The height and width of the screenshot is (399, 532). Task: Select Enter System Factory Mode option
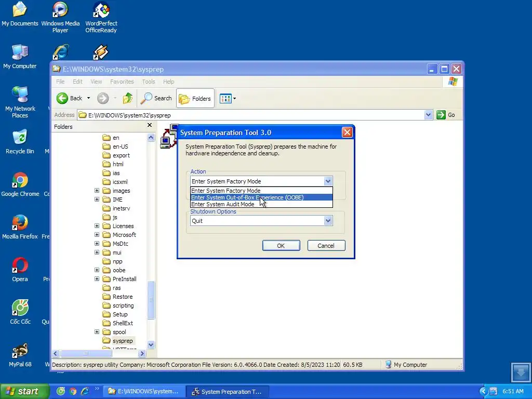tap(261, 191)
